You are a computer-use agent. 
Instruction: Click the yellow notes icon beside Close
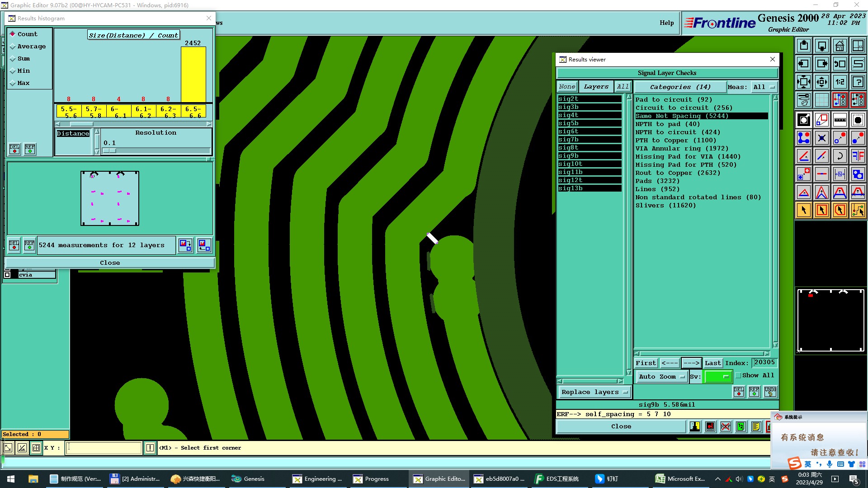(756, 427)
